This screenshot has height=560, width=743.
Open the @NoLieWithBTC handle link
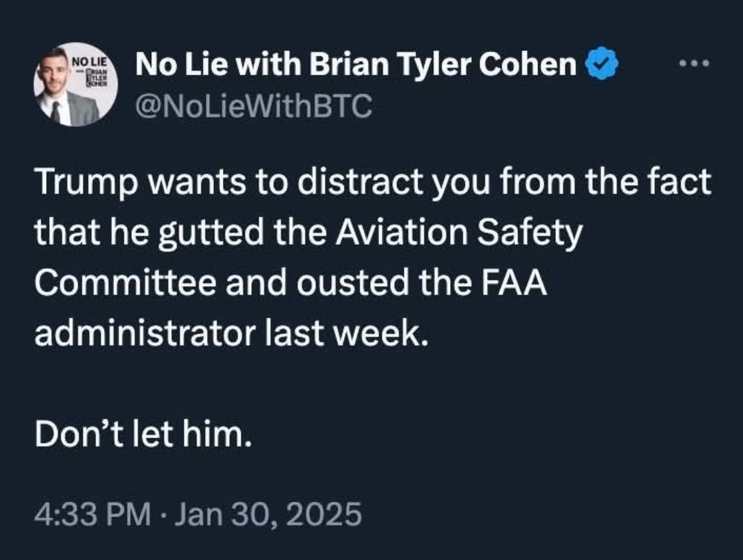[253, 108]
